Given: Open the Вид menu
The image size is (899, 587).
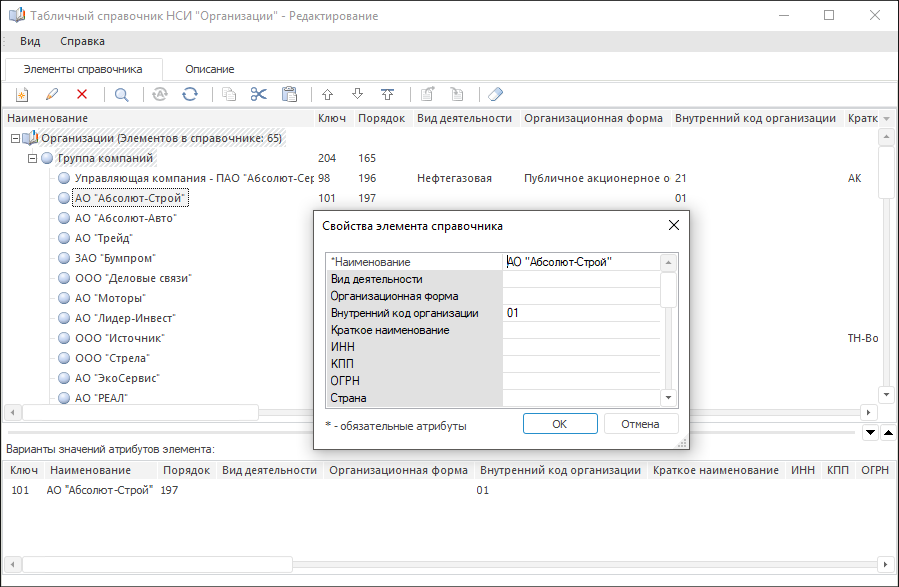Looking at the screenshot, I should 30,41.
